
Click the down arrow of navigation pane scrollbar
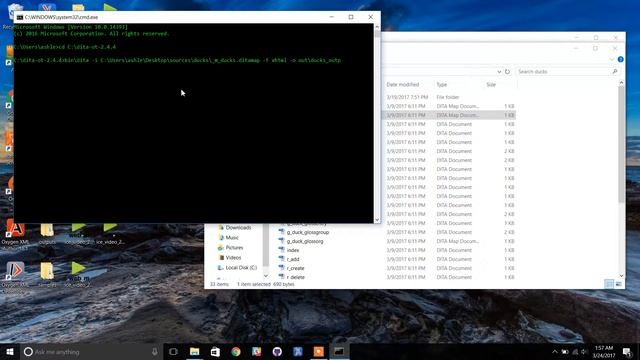click(266, 276)
